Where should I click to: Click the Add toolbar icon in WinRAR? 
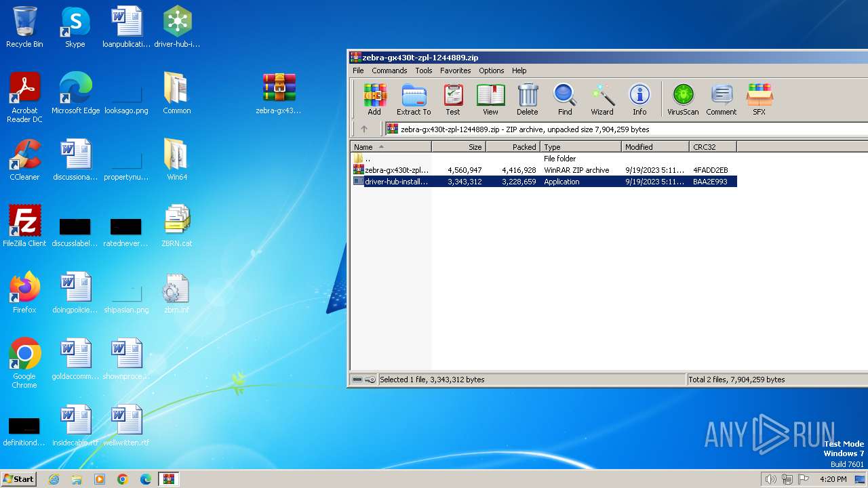point(374,100)
